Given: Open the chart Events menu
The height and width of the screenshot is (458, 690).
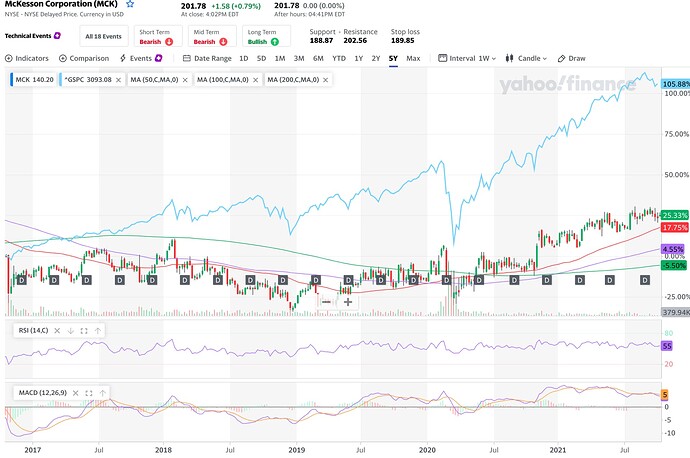Looking at the screenshot, I should tap(141, 58).
